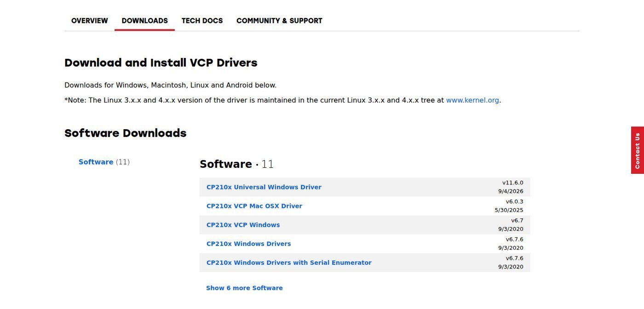This screenshot has width=644, height=309.
Task: Click version v6.0.3 text
Action: tap(514, 201)
